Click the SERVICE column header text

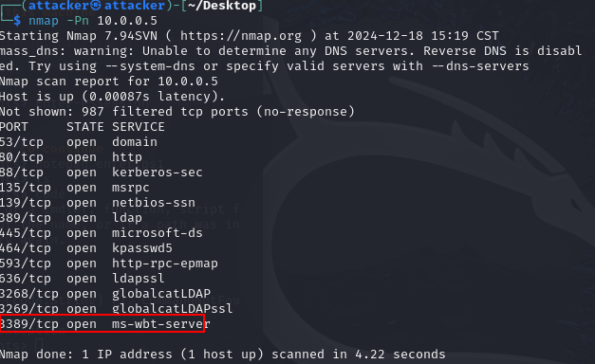[x=139, y=127]
